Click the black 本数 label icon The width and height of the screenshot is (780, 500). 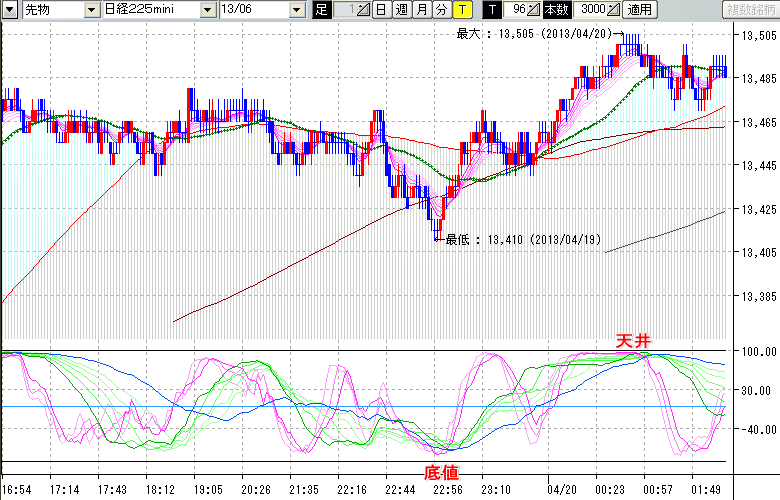(x=558, y=10)
